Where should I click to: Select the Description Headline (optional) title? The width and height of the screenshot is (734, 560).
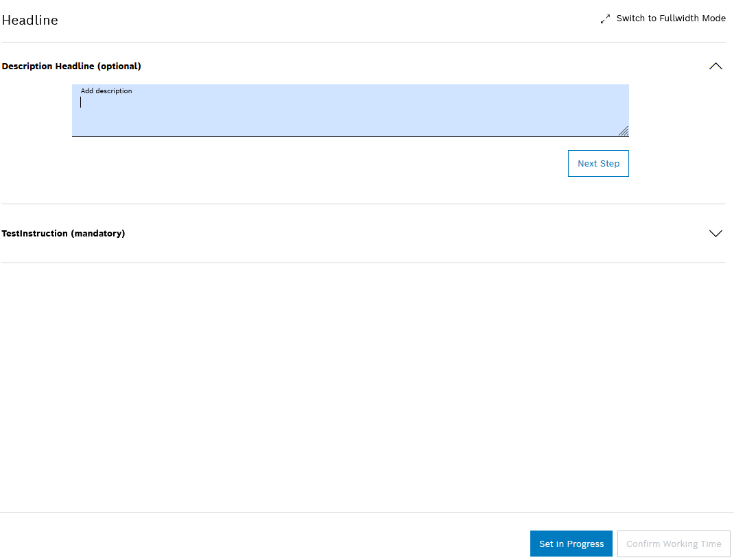tap(71, 66)
